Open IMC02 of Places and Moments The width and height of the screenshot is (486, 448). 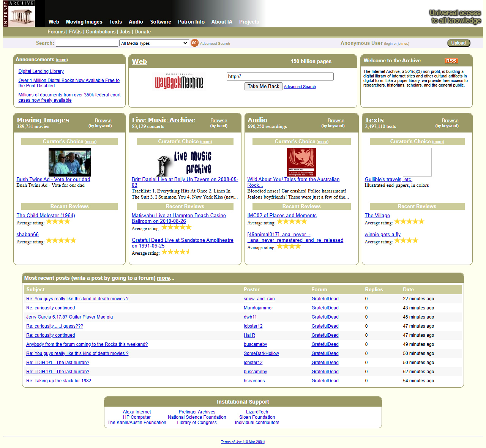coord(282,216)
